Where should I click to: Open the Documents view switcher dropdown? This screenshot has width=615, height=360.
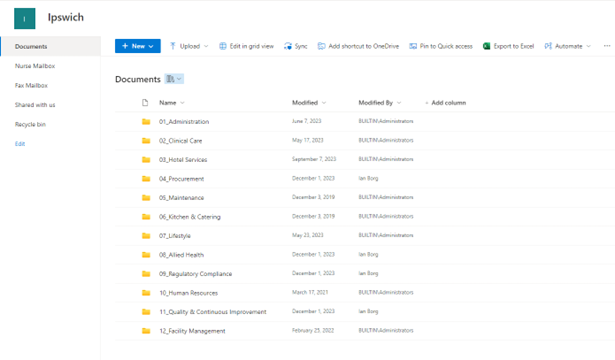click(174, 79)
